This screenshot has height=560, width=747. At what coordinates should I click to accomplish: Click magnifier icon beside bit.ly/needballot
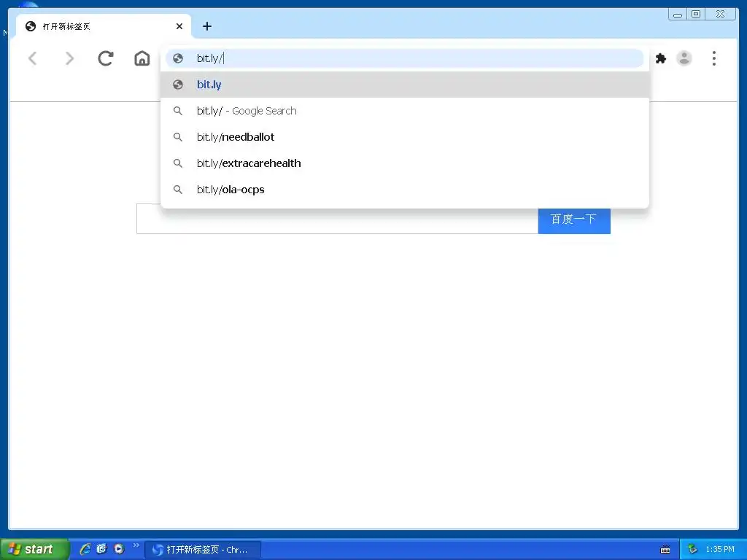[x=178, y=137]
